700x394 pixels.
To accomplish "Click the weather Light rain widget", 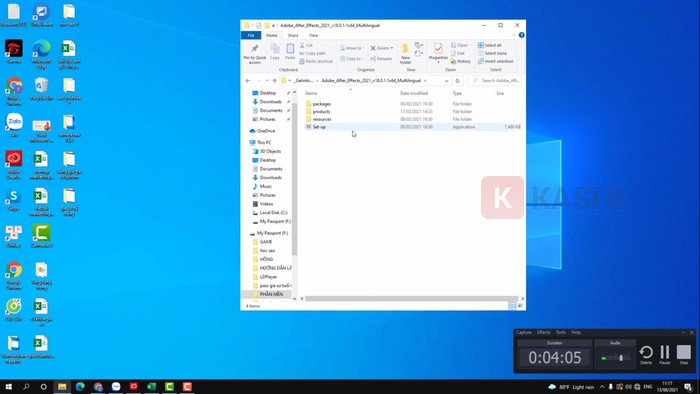I will [x=571, y=386].
